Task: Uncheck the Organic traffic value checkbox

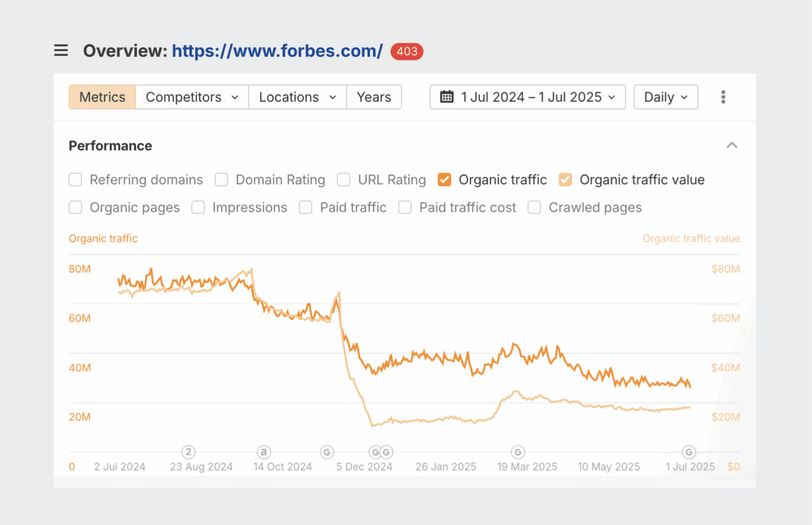Action: tap(566, 180)
